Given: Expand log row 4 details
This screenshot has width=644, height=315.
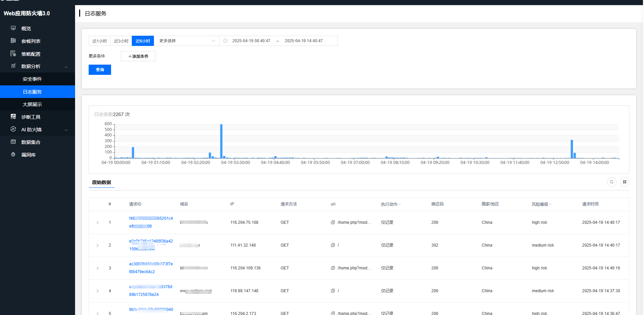Looking at the screenshot, I should coord(97,291).
